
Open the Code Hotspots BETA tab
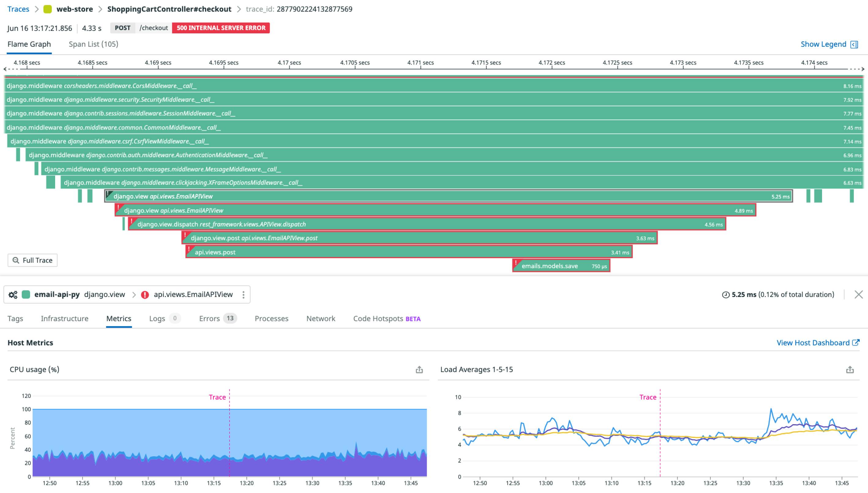pos(387,319)
